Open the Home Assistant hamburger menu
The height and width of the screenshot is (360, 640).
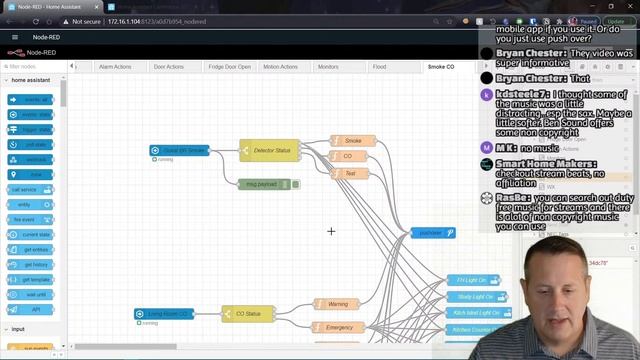coord(15,37)
